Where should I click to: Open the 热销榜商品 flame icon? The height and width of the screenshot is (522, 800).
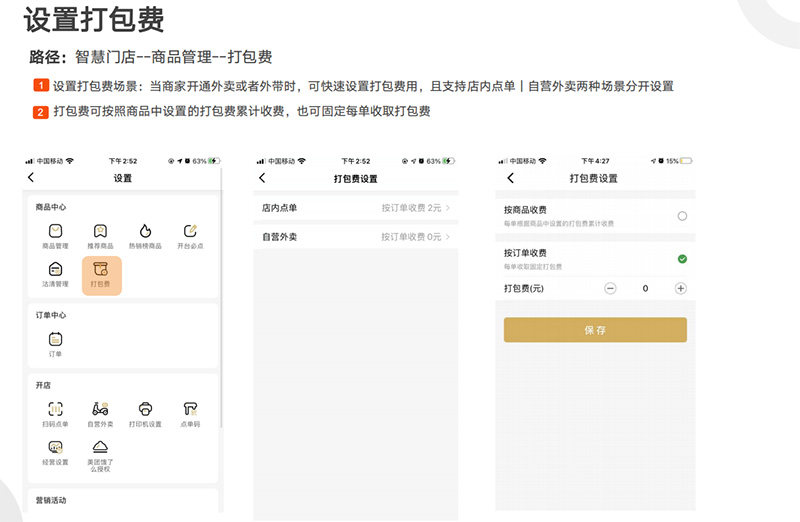point(145,231)
